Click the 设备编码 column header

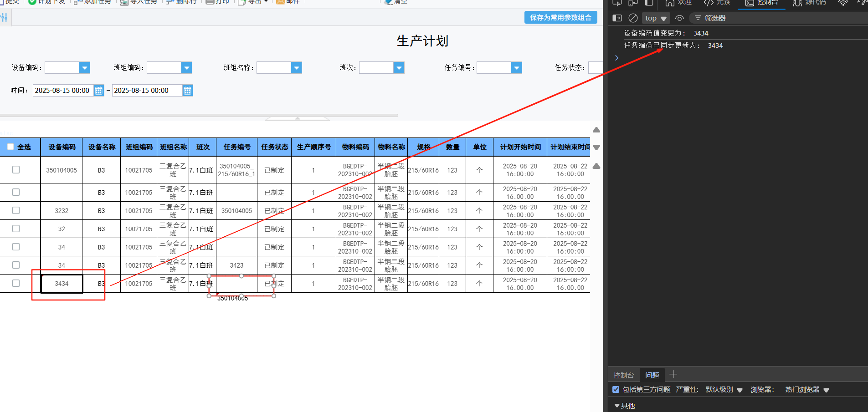62,147
